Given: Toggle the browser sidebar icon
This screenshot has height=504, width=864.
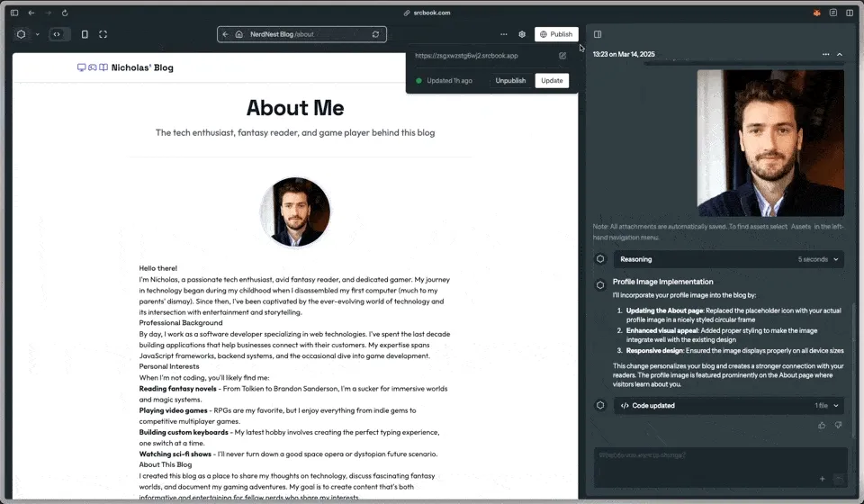Looking at the screenshot, I should point(14,13).
